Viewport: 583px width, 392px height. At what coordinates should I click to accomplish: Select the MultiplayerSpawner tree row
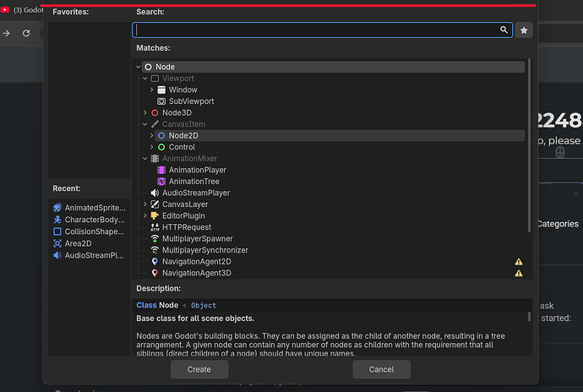(336, 239)
